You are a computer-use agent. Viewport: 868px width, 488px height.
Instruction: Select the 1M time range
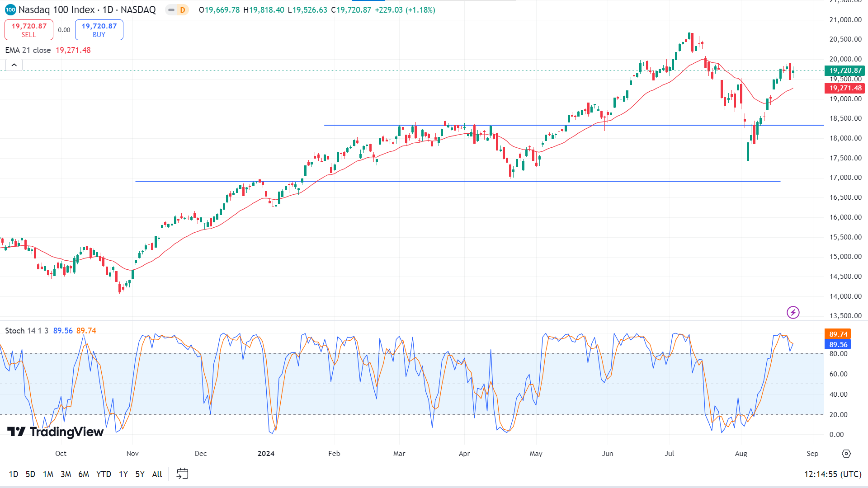tap(48, 474)
